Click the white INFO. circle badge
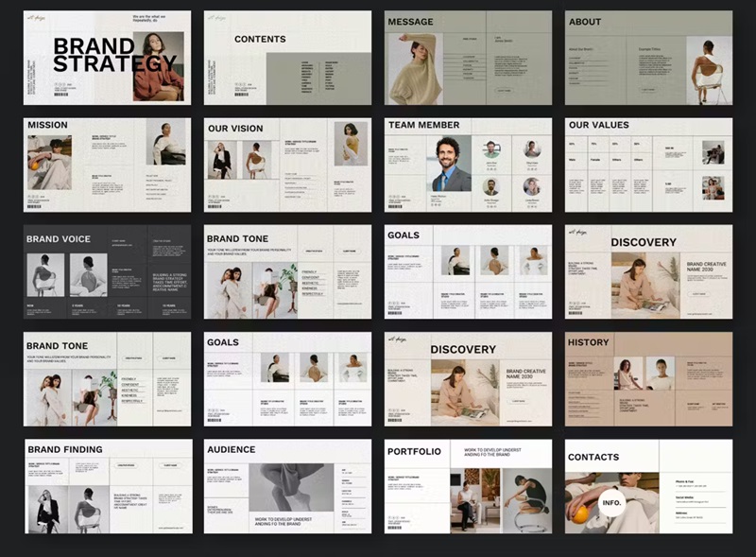Image resolution: width=756 pixels, height=557 pixels. coord(612,502)
